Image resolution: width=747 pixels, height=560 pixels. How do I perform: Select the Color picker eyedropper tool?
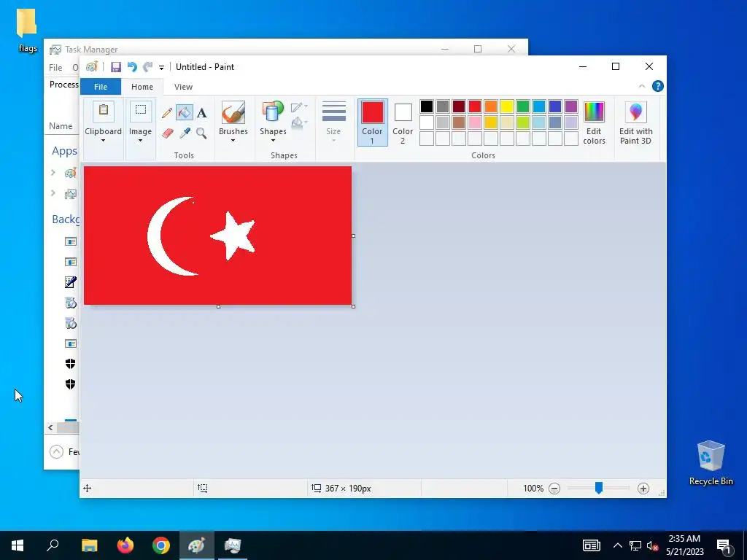(x=185, y=133)
